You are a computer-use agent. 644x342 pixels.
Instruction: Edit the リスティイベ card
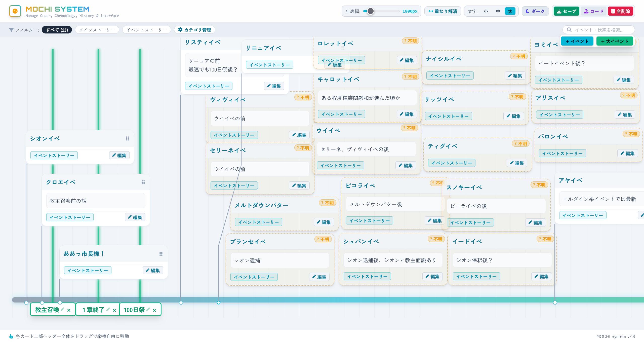click(274, 86)
